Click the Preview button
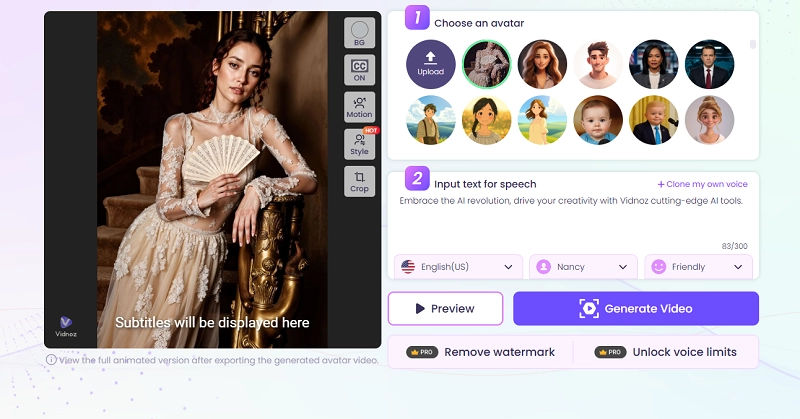Viewport: 800px width, 419px height. coord(445,309)
